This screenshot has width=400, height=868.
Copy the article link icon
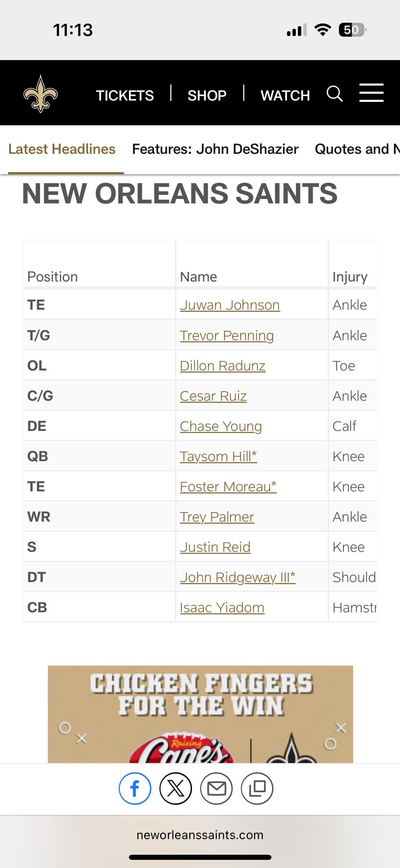pos(257,788)
